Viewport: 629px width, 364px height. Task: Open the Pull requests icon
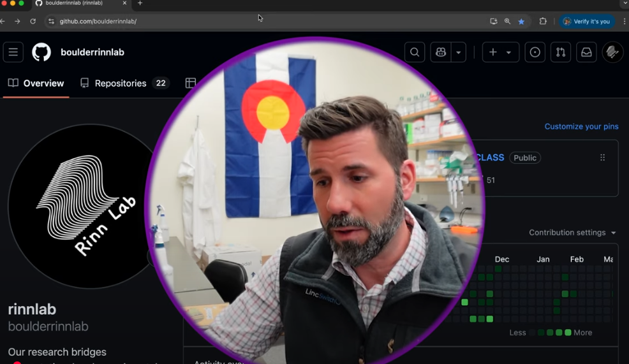coord(561,52)
